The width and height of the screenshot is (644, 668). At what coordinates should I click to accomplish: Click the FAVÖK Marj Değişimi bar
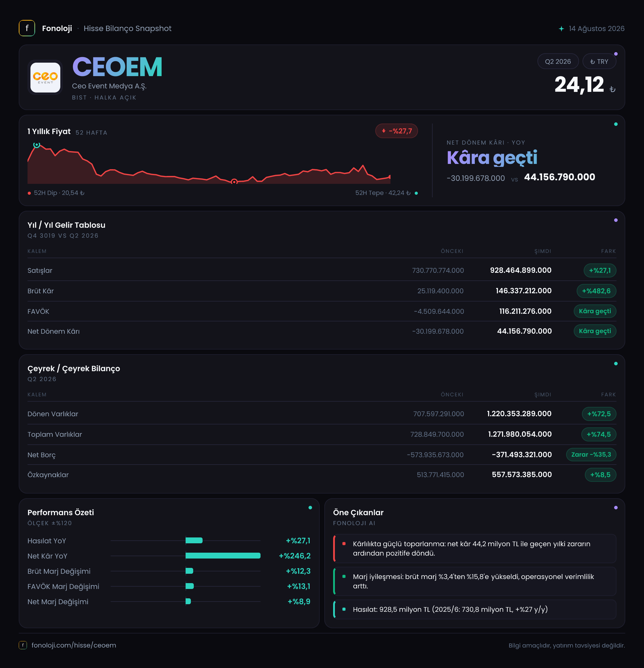(x=189, y=586)
